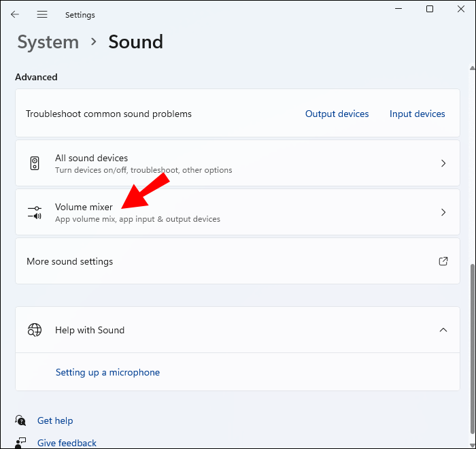Open Volume mixer via right chevron
Viewport: 476px width, 449px height.
tap(443, 212)
